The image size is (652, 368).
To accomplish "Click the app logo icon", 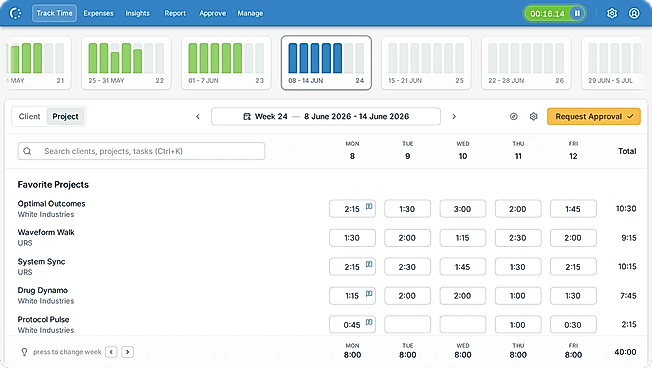I will [x=15, y=13].
